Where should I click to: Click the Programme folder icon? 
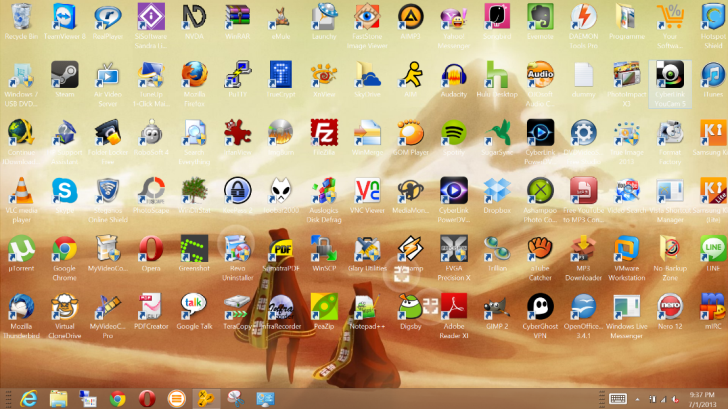[626, 17]
